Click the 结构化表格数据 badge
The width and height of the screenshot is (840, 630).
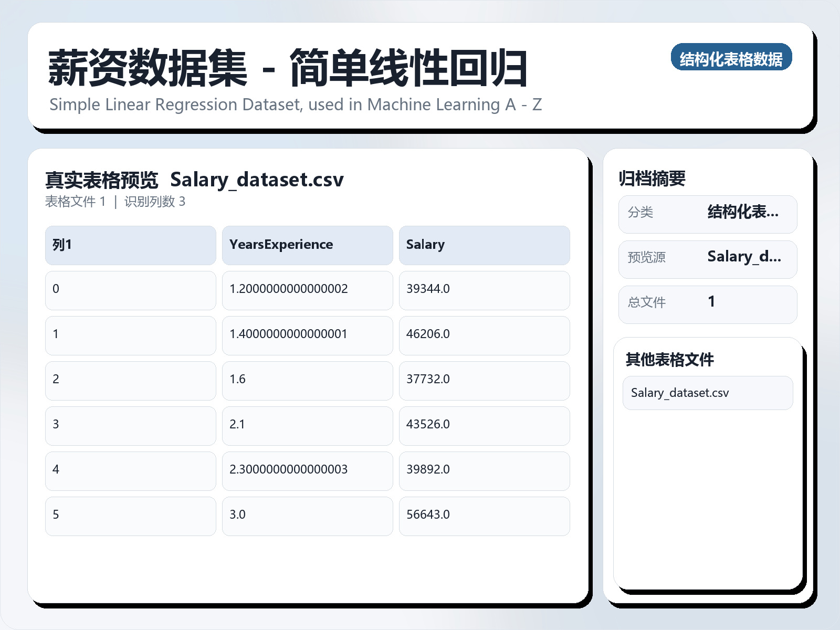pos(731,58)
